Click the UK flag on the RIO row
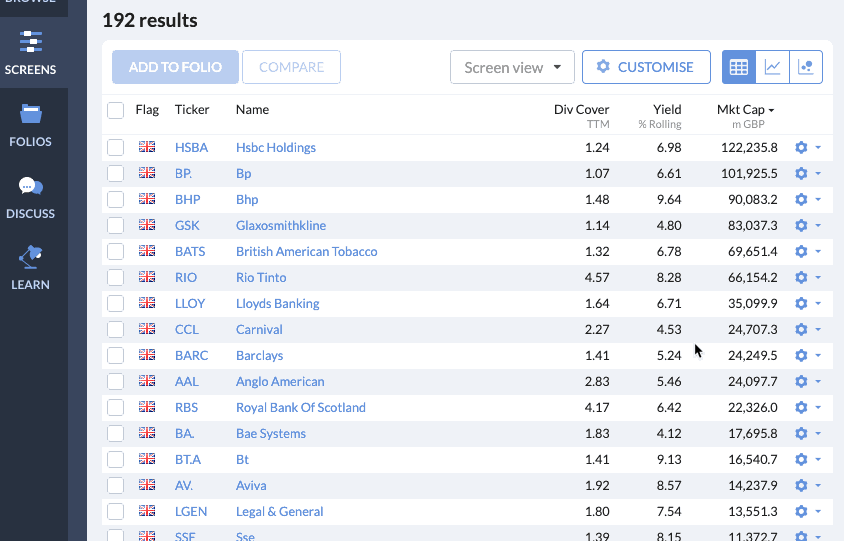844x541 pixels. (147, 277)
